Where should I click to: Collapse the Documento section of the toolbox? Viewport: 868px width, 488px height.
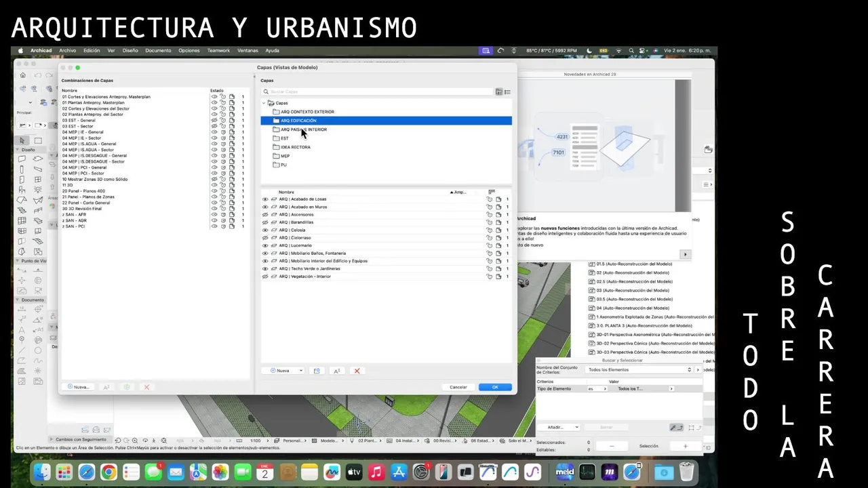18,300
